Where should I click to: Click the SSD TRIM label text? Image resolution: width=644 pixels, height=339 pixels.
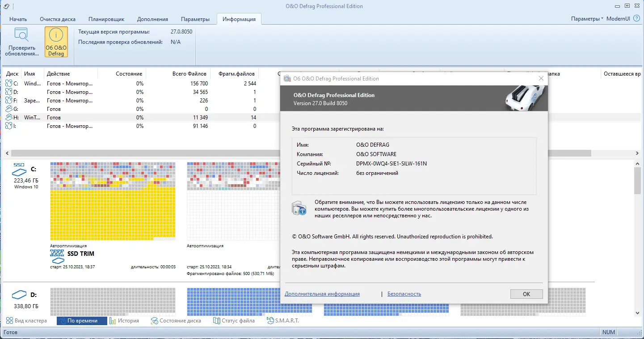[x=81, y=254]
